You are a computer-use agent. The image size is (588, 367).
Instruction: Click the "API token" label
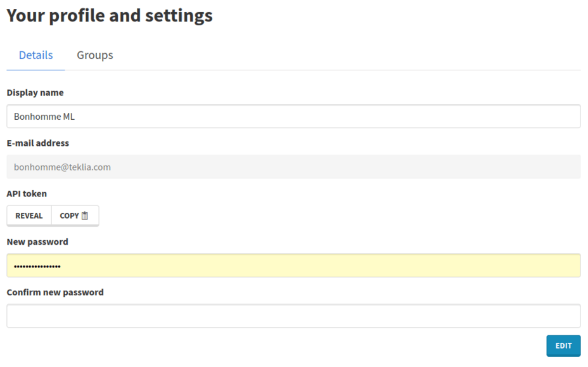[x=27, y=193]
